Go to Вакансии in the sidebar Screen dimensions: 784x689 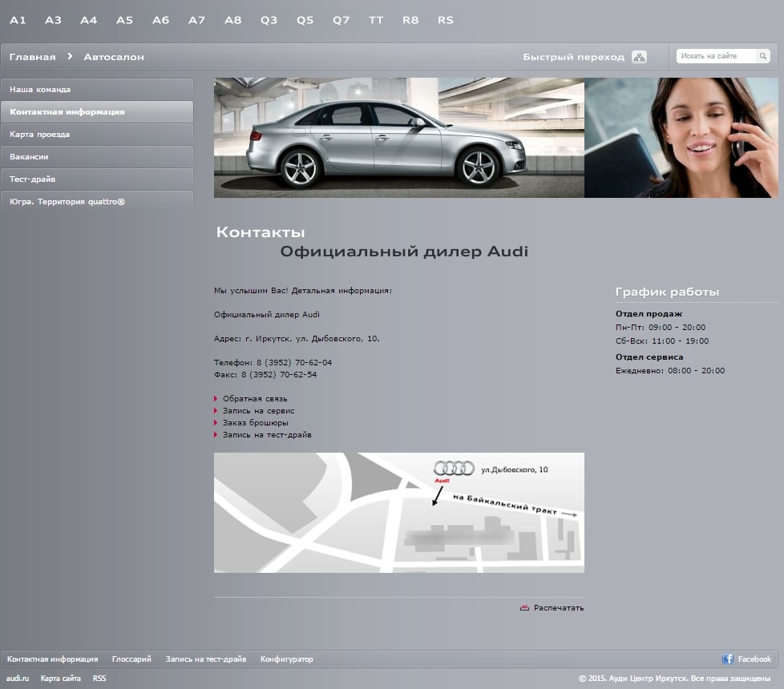97,157
